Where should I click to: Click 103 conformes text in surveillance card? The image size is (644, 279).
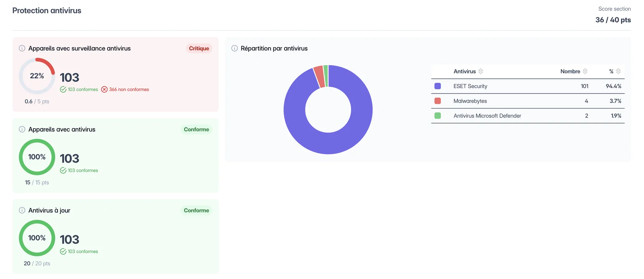click(83, 90)
